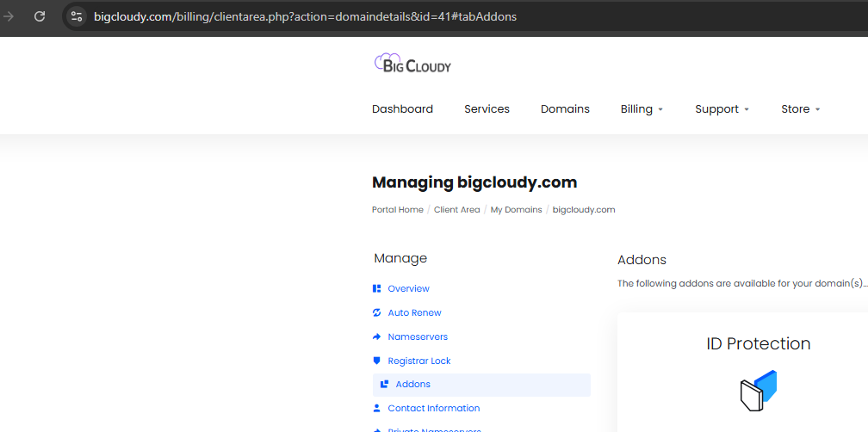Open the Dashboard menu item
This screenshot has width=868, height=432.
tap(402, 109)
